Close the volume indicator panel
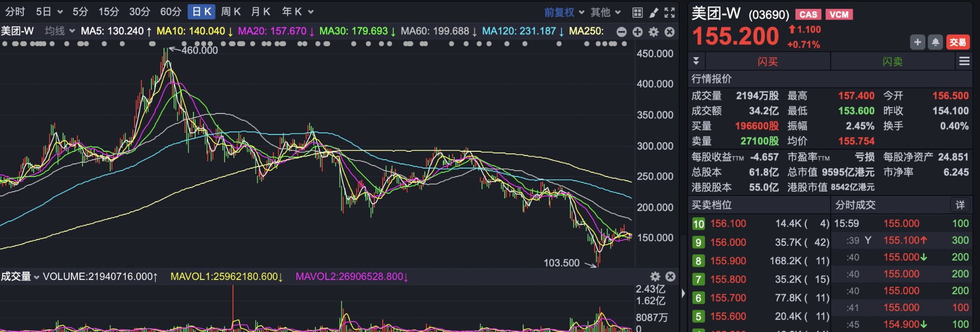The image size is (980, 332). [x=670, y=276]
